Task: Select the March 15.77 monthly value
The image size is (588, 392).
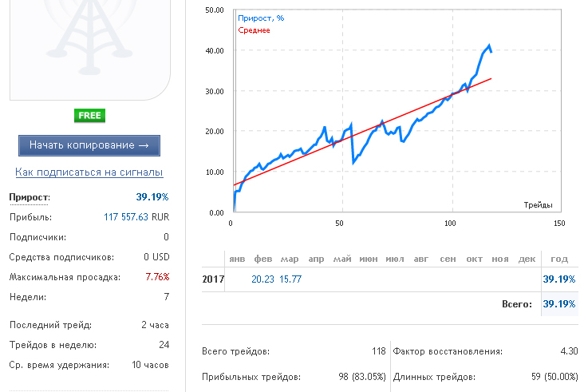Action: point(290,279)
